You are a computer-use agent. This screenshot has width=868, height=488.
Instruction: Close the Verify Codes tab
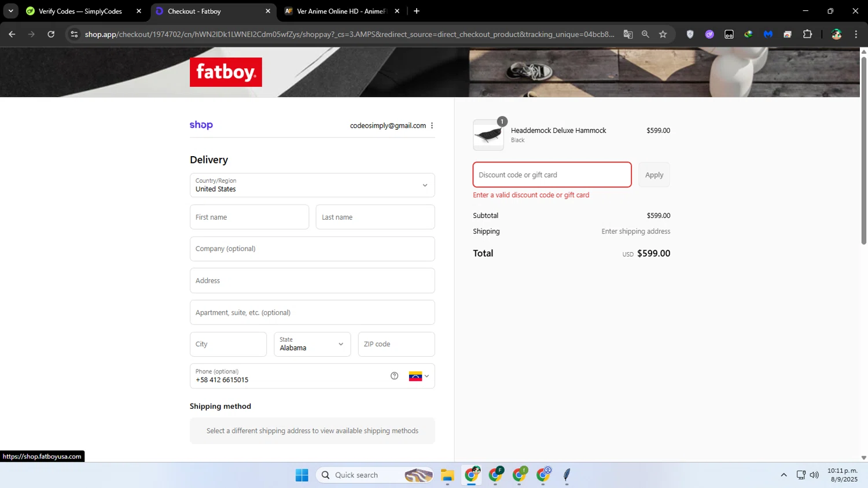click(139, 11)
